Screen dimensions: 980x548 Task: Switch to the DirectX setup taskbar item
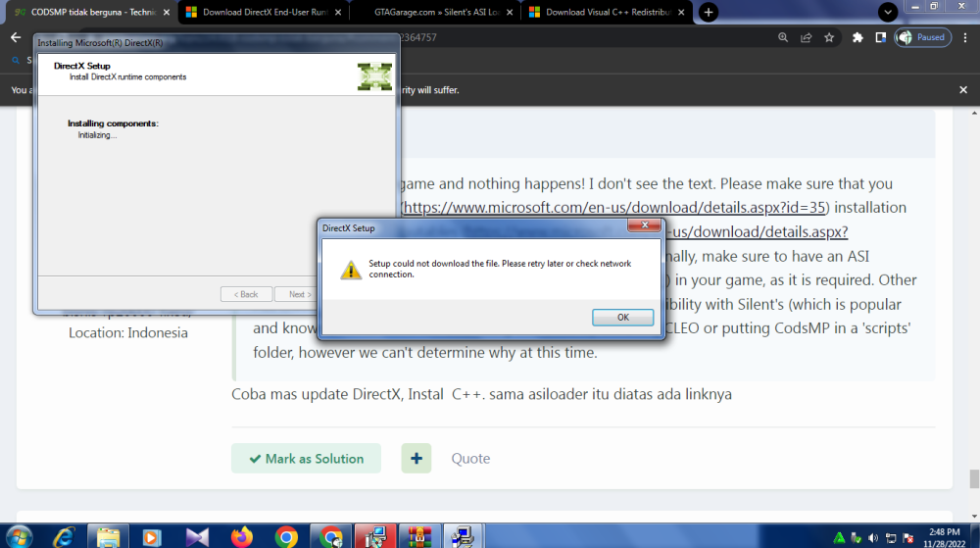click(464, 537)
